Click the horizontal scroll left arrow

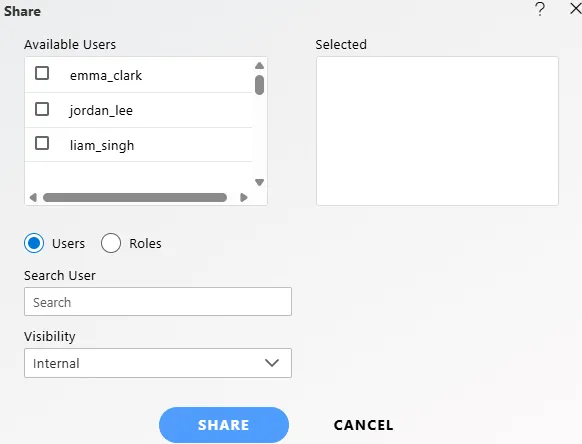pos(33,197)
